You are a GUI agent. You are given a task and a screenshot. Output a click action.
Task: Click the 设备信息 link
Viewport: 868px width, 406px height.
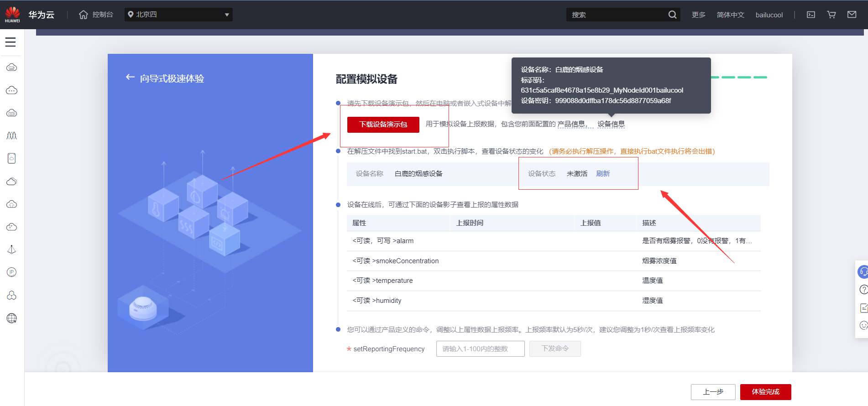(x=611, y=124)
